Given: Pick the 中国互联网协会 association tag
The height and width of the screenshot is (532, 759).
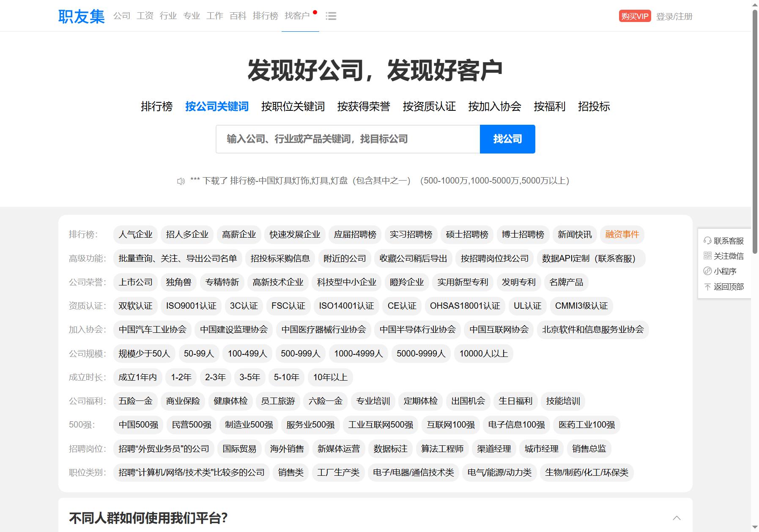Looking at the screenshot, I should tap(499, 329).
